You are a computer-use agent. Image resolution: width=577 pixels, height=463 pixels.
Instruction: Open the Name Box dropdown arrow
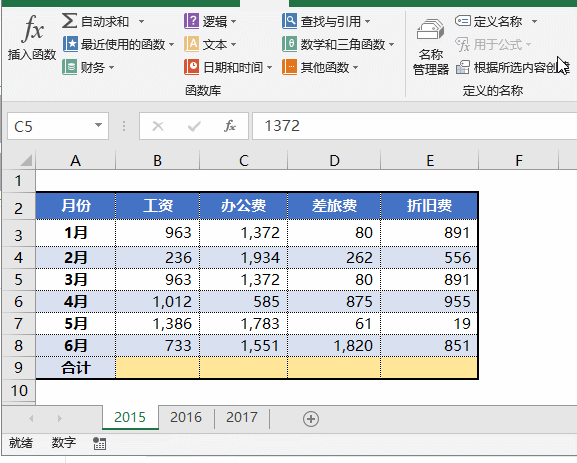(x=98, y=126)
